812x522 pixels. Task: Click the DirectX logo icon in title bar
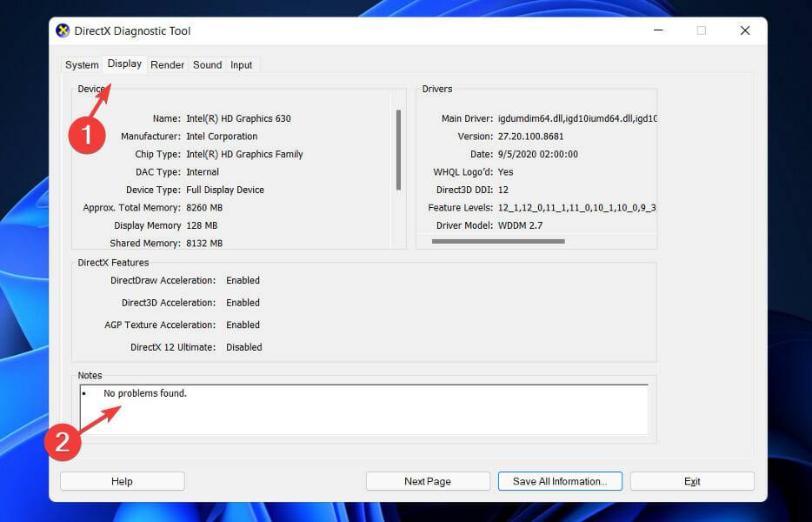point(62,30)
